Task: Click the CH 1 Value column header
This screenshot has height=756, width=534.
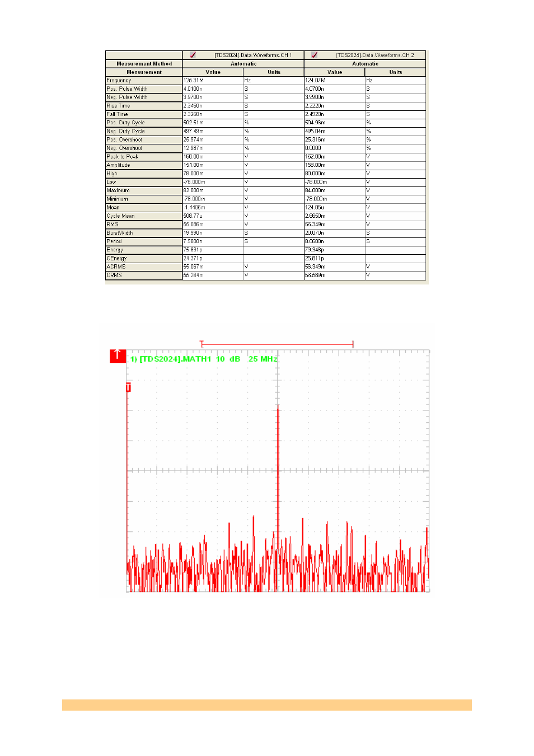Action: (213, 72)
